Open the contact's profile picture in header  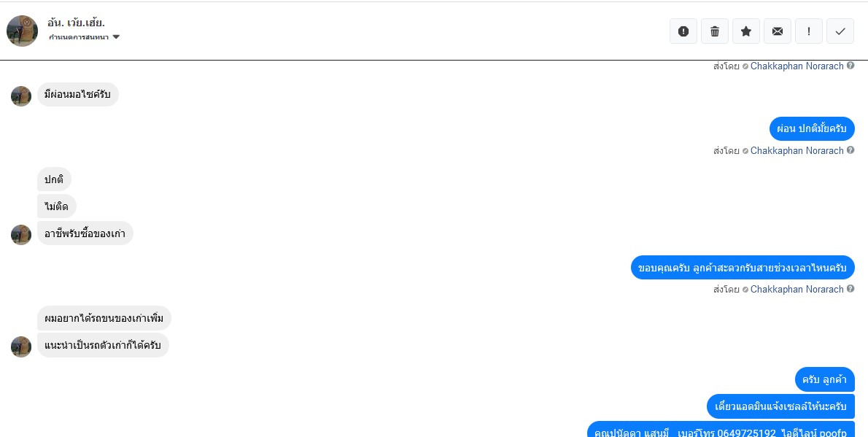click(x=22, y=31)
